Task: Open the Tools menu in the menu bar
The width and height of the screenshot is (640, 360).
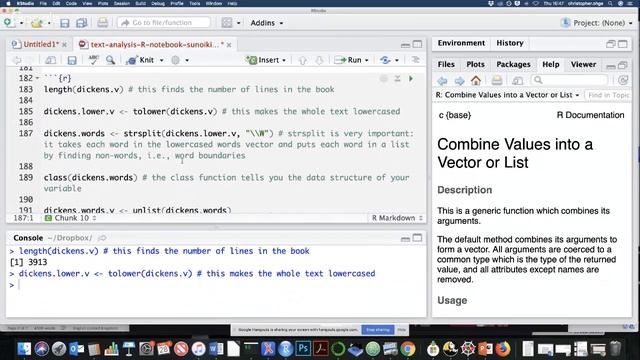Action: pyautogui.click(x=195, y=3)
